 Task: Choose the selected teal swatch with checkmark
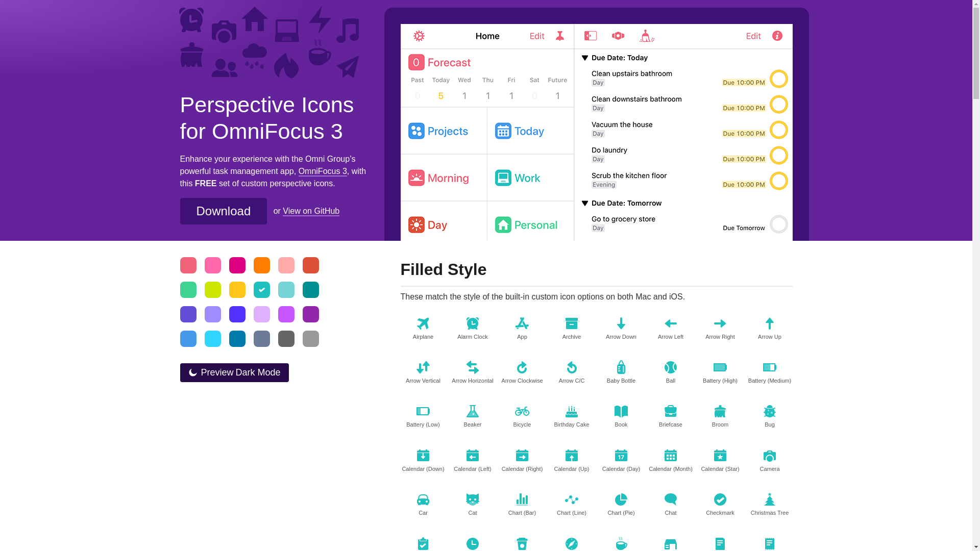point(262,290)
